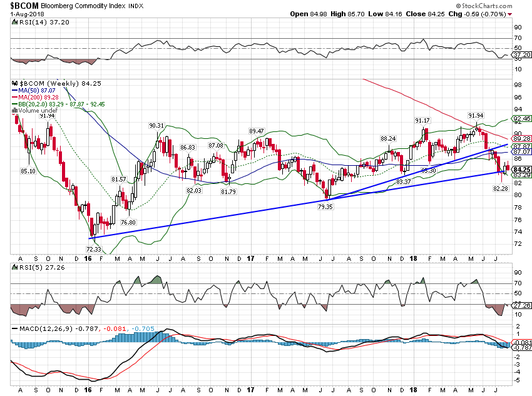Click the 88.24 price label
The height and width of the screenshot is (396, 532).
click(388, 139)
